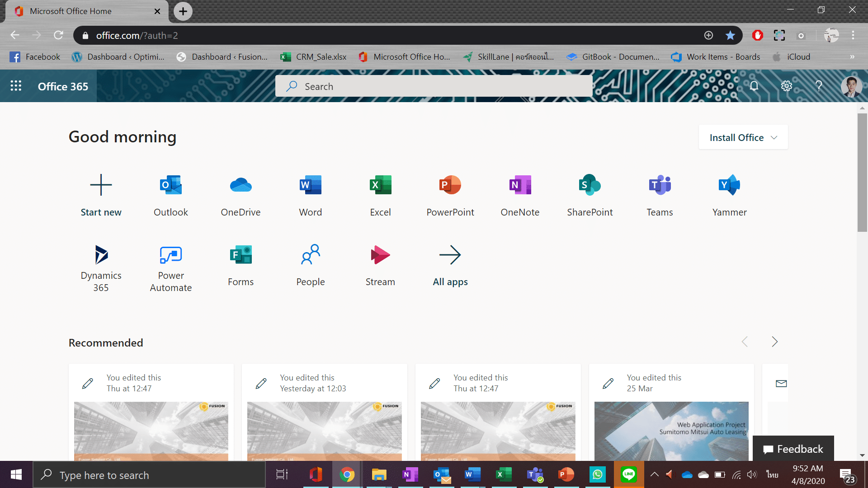Open the SkillLane bookmark

point(509,57)
